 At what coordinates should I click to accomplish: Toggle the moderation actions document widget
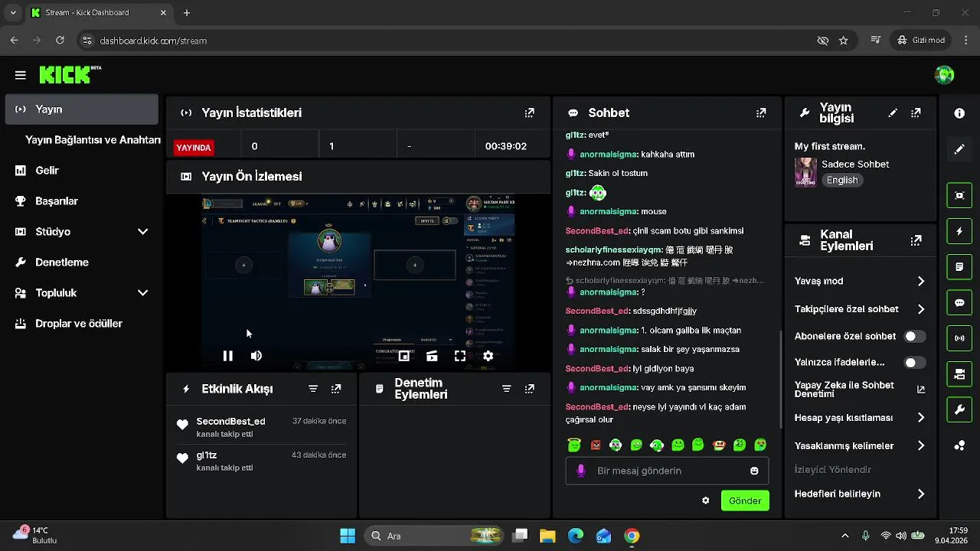pyautogui.click(x=959, y=267)
